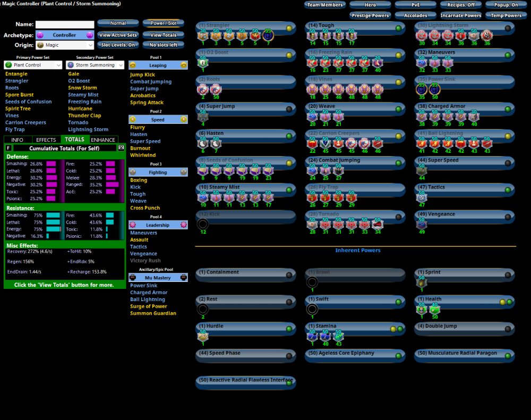Click the Sprint enhancement slot icon
Screen dimensions: 531x420
(421, 282)
